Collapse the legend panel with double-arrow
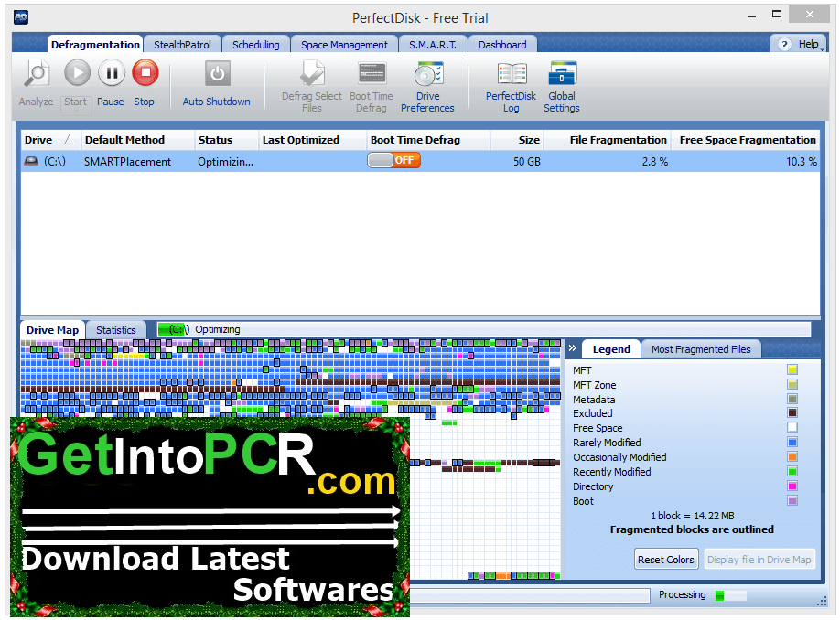The width and height of the screenshot is (840, 620). point(573,348)
